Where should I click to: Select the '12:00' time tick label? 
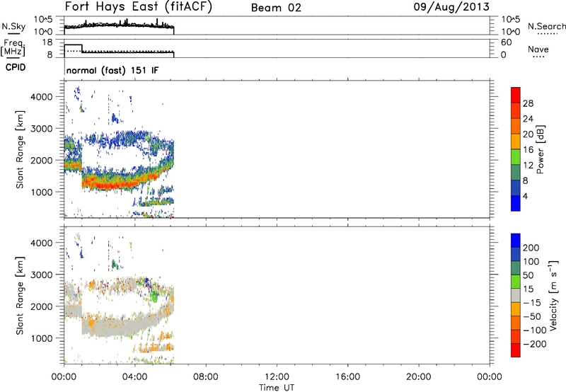point(277,377)
